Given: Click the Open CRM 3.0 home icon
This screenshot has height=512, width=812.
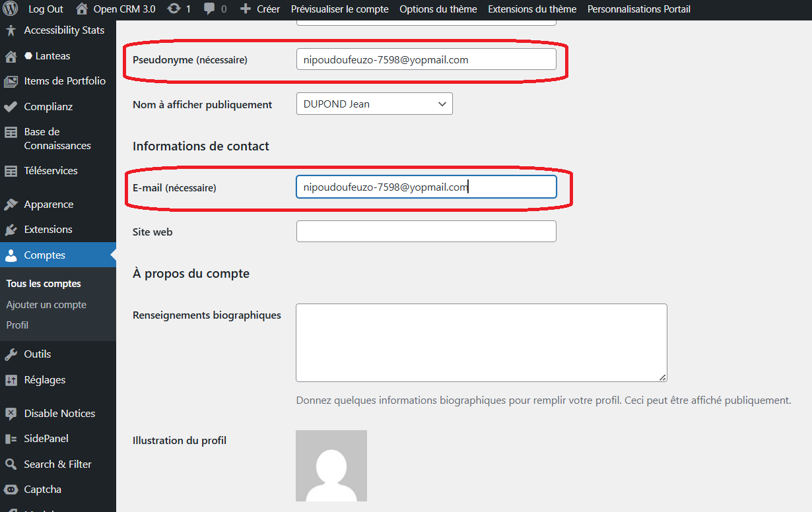Looking at the screenshot, I should pyautogui.click(x=82, y=9).
